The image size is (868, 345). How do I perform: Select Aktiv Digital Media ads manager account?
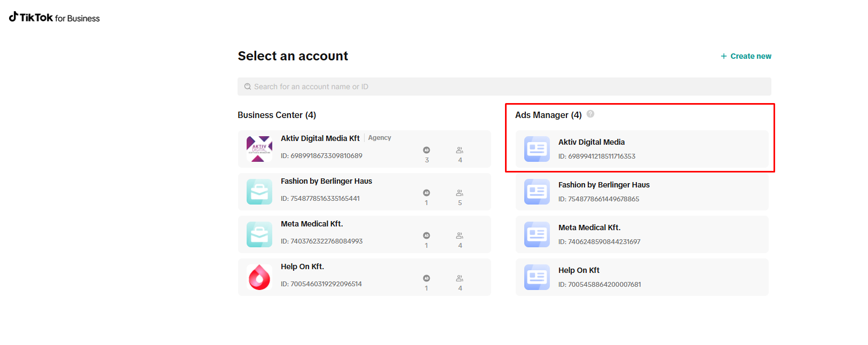tap(642, 149)
